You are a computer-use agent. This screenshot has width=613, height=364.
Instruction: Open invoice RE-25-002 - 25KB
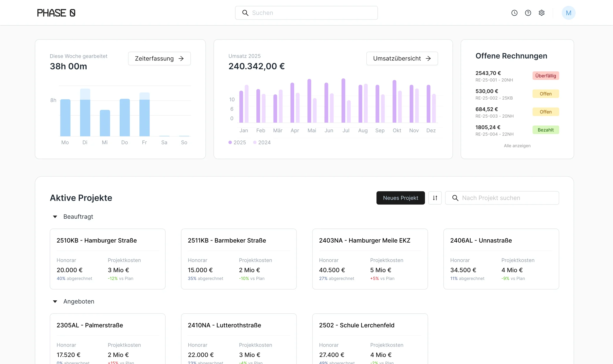coord(517,94)
